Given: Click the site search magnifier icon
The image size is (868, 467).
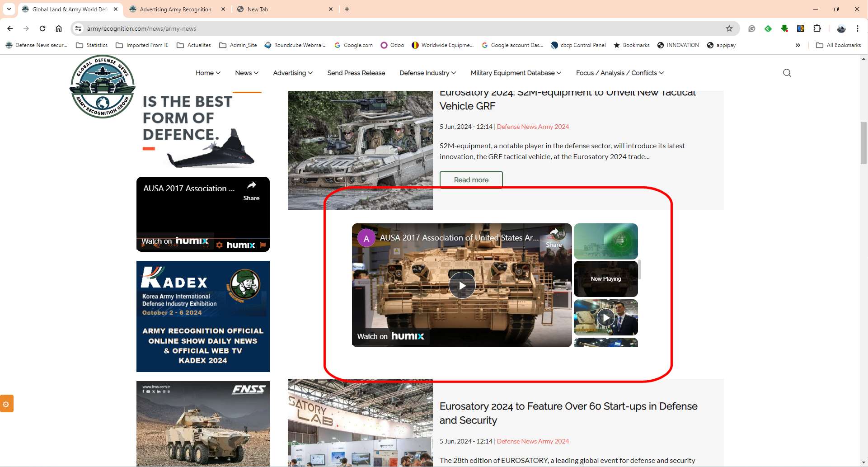Looking at the screenshot, I should tap(787, 73).
